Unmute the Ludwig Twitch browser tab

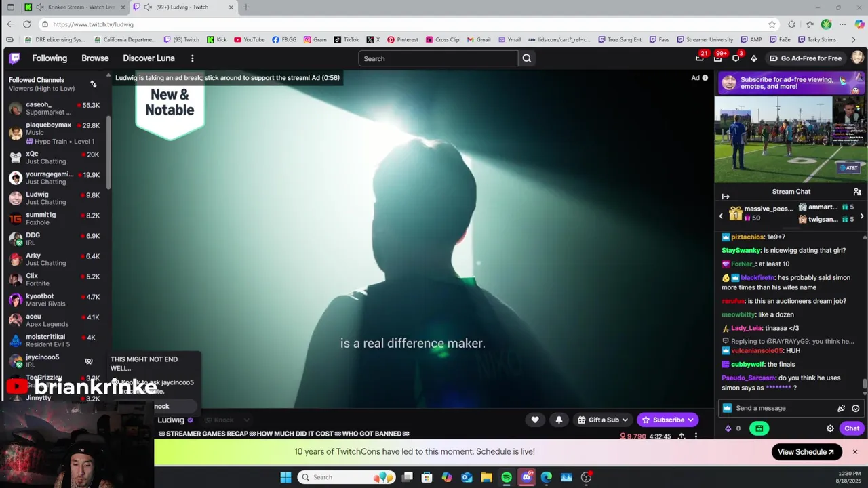147,7
